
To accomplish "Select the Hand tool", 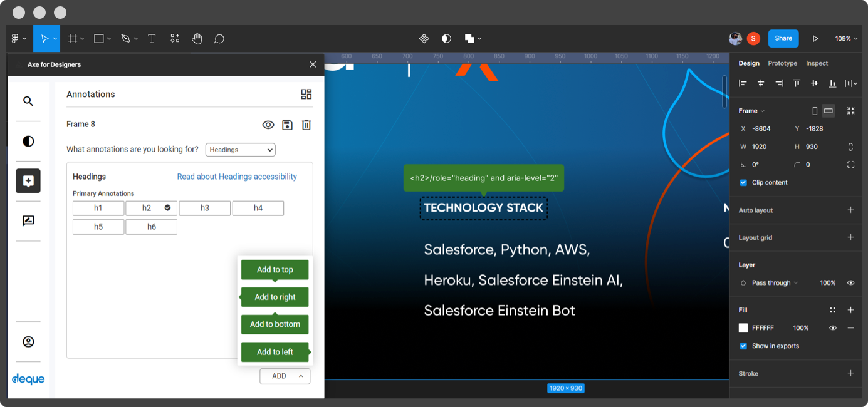I will pos(197,39).
